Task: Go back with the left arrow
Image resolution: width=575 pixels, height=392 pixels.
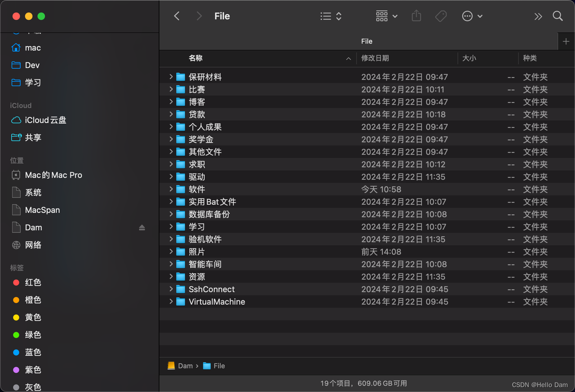Action: 177,16
